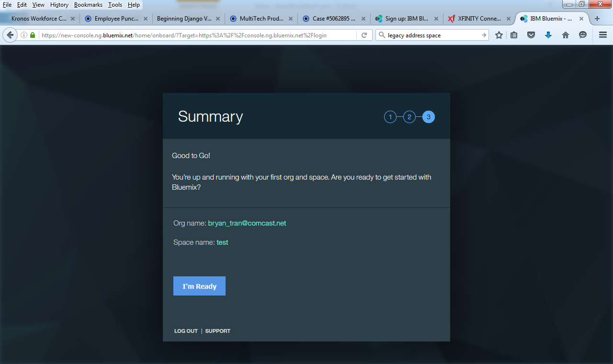613x364 pixels.
Task: Open the Bookmarks menu
Action: coord(88,5)
